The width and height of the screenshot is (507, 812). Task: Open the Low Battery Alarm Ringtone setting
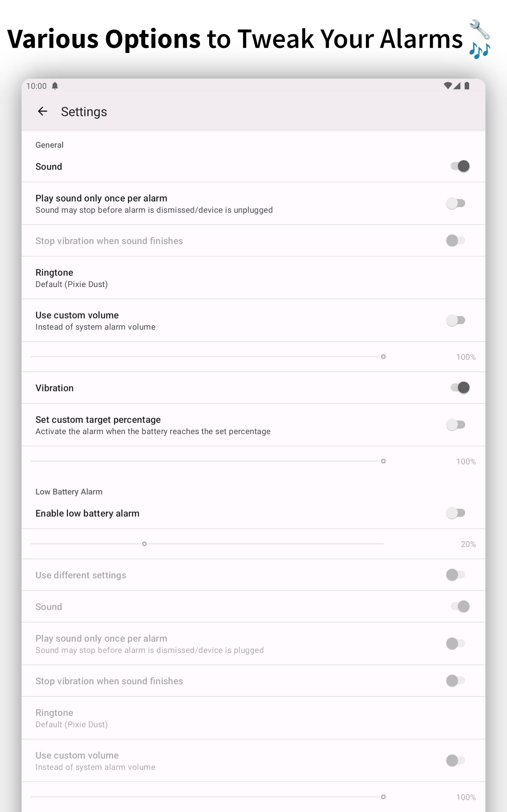(71, 718)
